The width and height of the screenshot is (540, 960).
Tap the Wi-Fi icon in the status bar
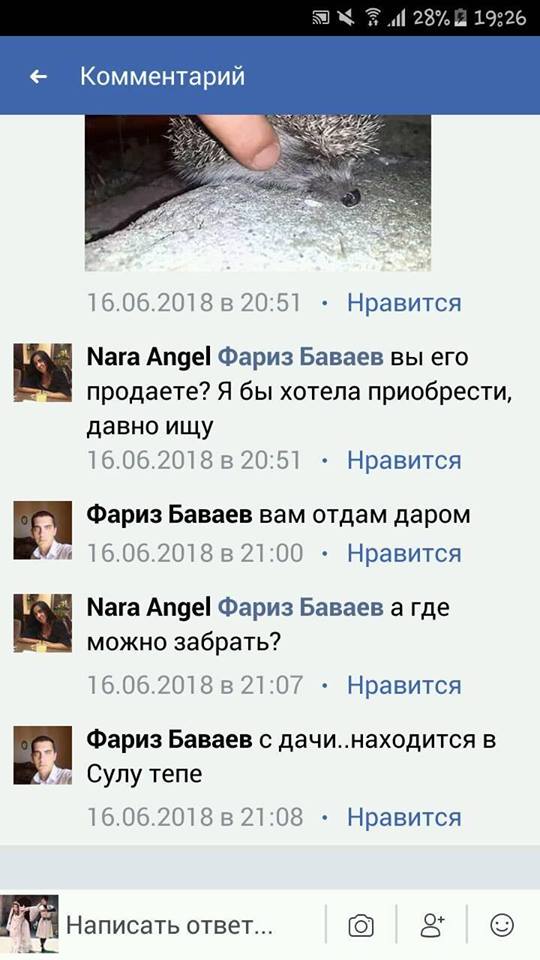[x=373, y=18]
